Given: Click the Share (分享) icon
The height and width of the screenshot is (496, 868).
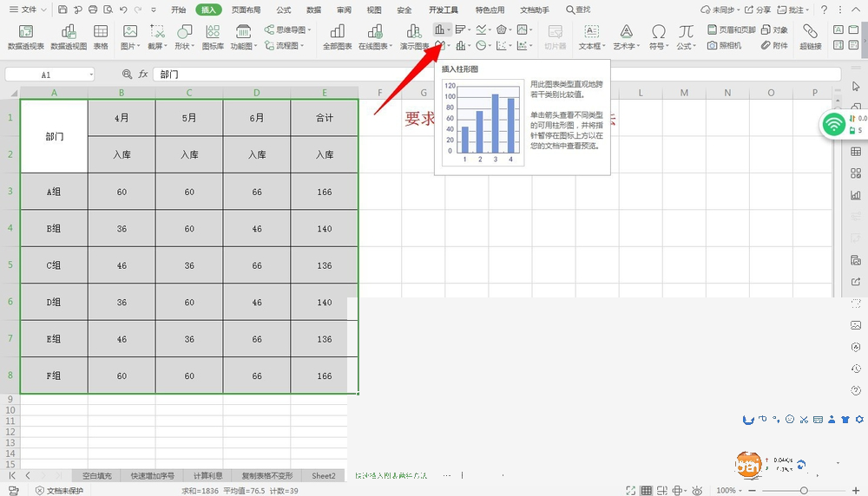Looking at the screenshot, I should (x=757, y=10).
